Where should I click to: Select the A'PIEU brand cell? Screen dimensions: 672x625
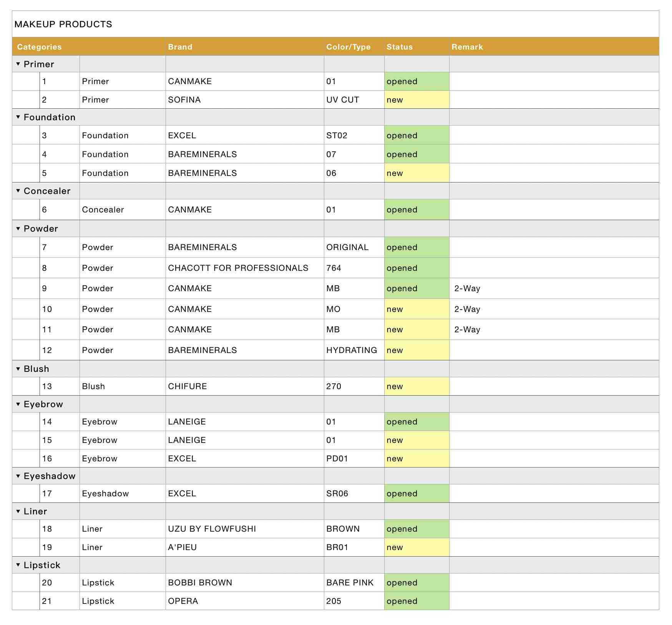point(245,547)
